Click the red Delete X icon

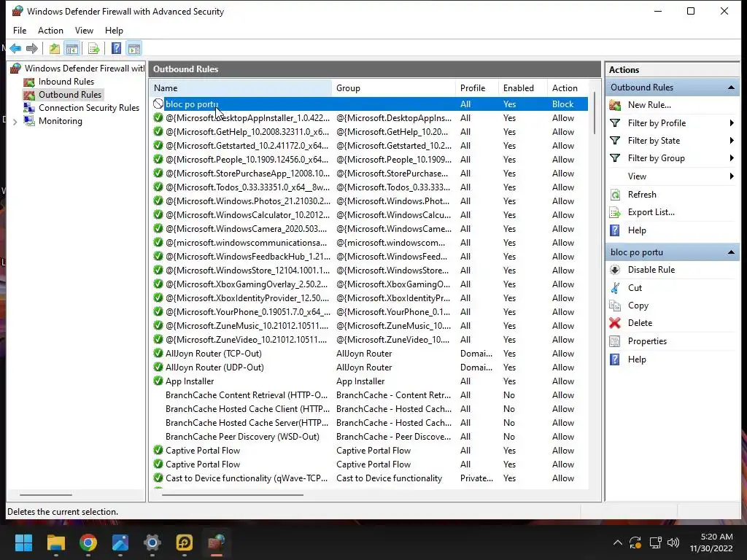pos(615,323)
